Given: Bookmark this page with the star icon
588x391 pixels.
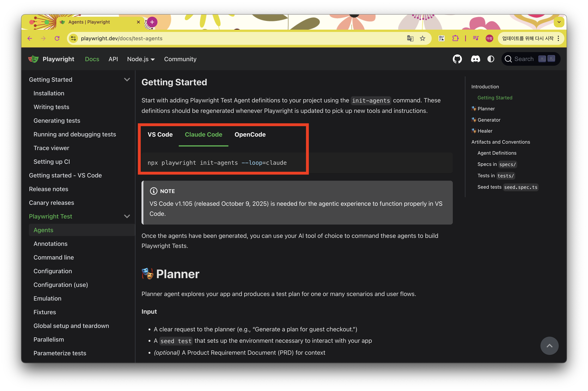Looking at the screenshot, I should pos(422,38).
